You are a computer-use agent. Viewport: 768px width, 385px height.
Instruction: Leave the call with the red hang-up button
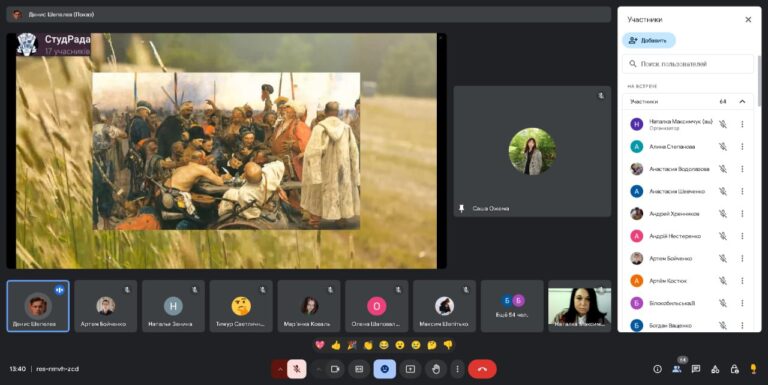[482, 369]
